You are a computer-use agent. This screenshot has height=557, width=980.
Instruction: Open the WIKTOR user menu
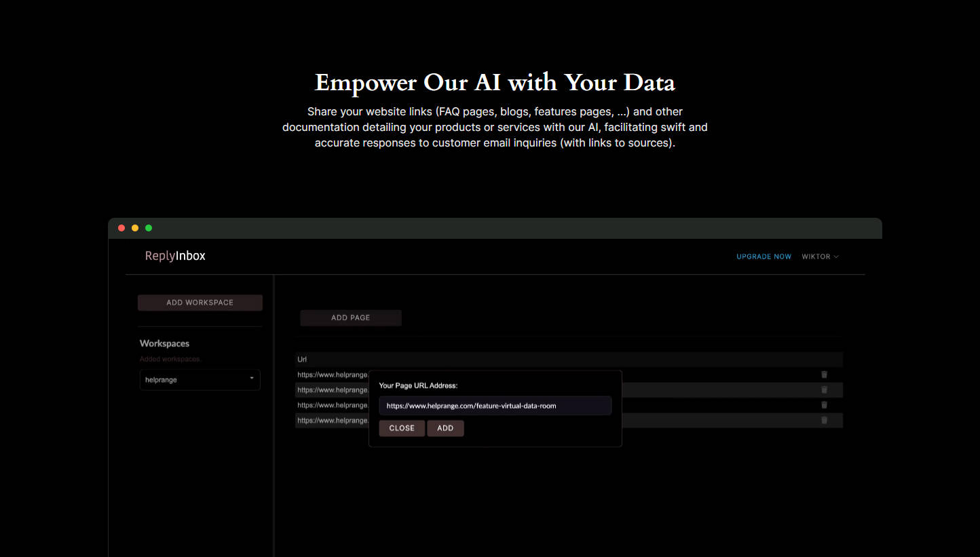click(x=820, y=256)
